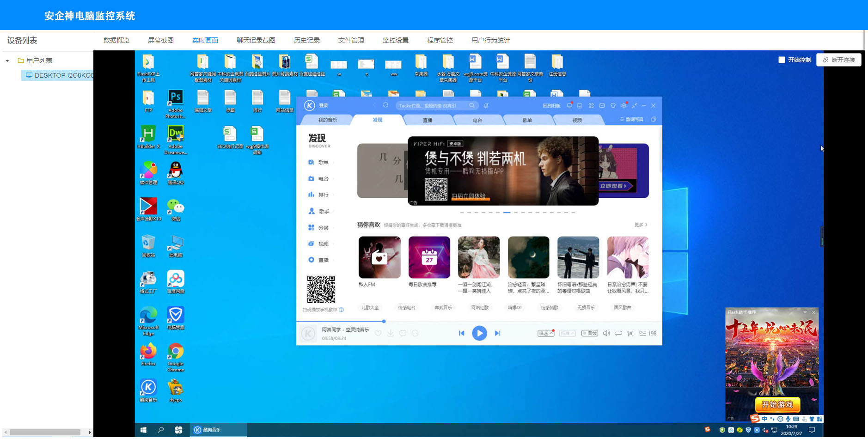Skip to next track in player
This screenshot has width=868, height=439.
(498, 333)
